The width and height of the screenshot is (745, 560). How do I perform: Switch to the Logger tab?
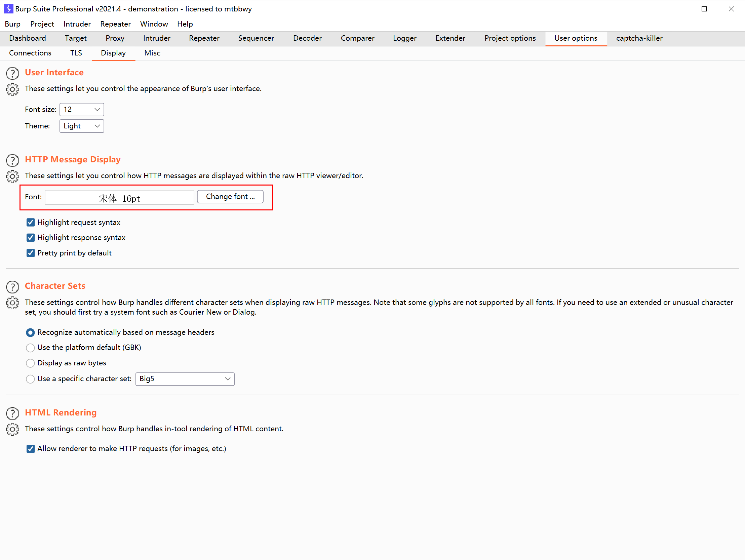coord(405,38)
